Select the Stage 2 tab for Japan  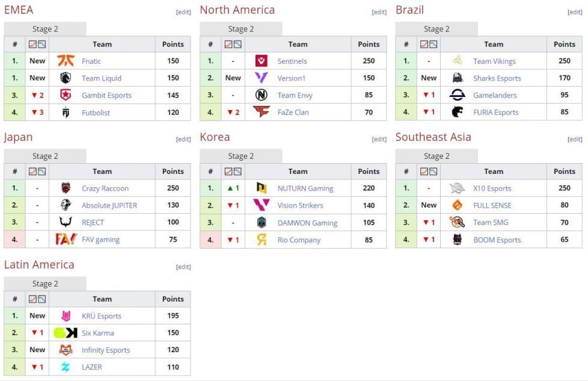[x=44, y=155]
